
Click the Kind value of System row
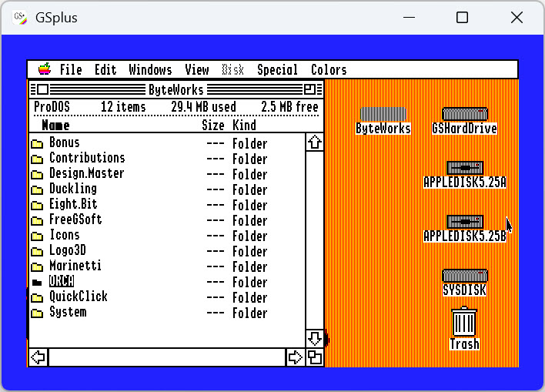249,313
